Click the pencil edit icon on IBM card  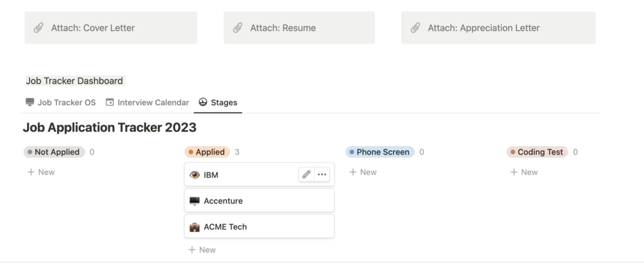(306, 174)
